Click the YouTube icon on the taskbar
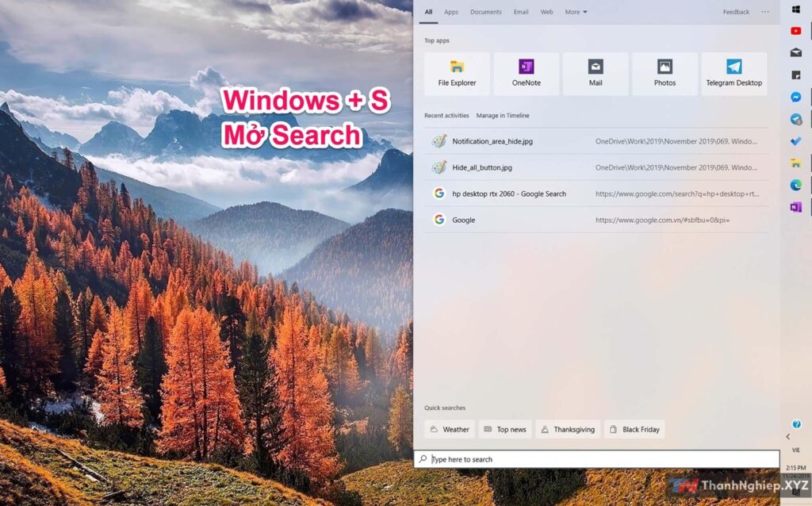This screenshot has height=506, width=812. 795,31
